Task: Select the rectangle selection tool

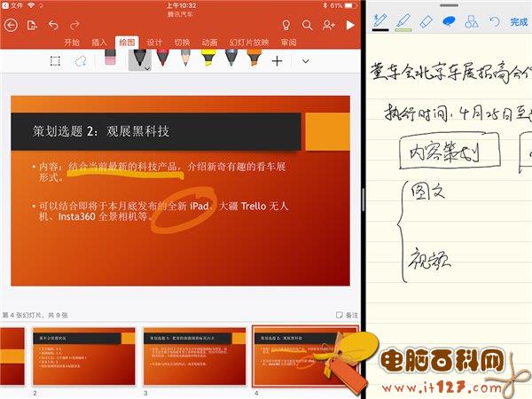Action: (55, 60)
